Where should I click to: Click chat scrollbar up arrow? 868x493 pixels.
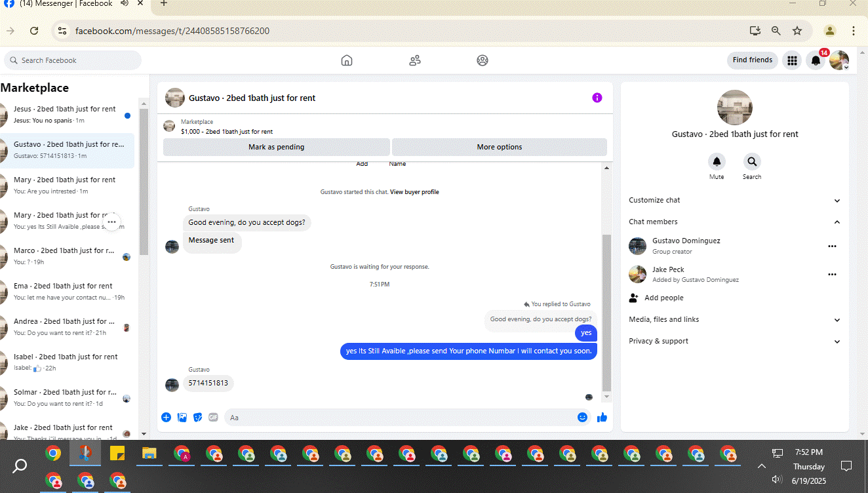click(x=606, y=168)
